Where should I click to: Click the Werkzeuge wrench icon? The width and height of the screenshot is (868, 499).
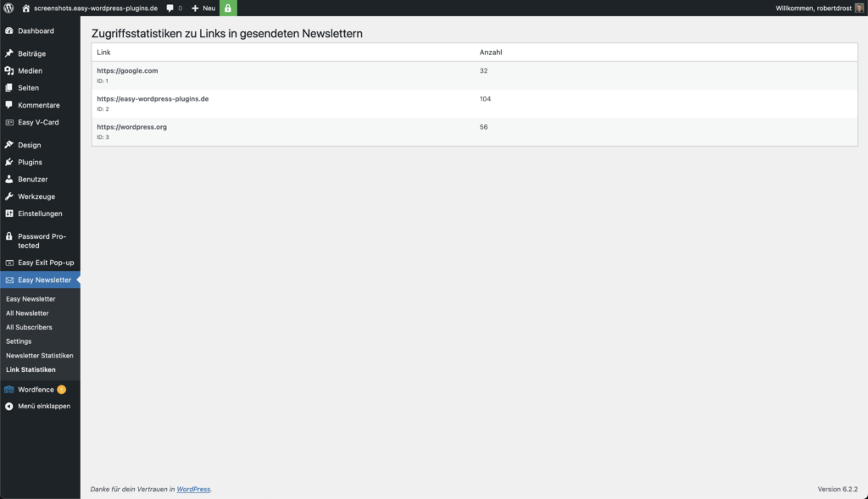click(x=8, y=197)
